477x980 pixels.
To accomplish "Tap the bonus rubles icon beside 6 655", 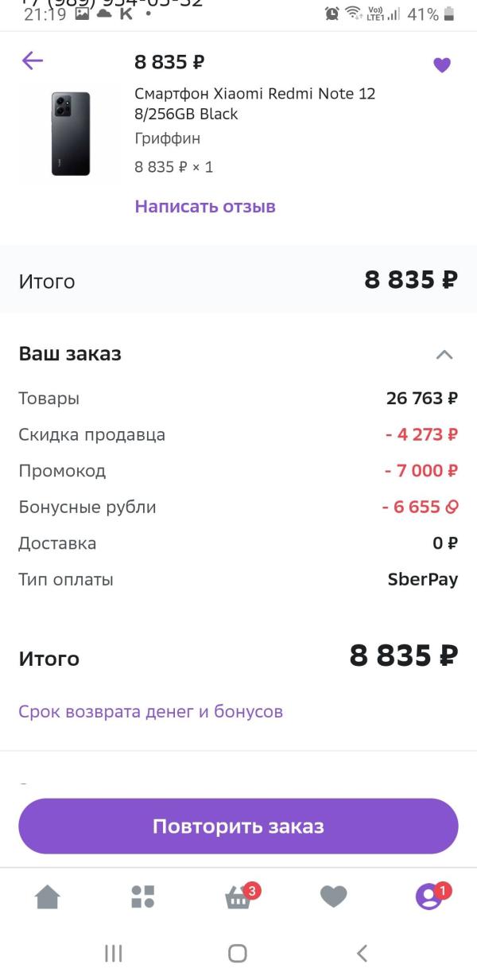I will click(452, 507).
